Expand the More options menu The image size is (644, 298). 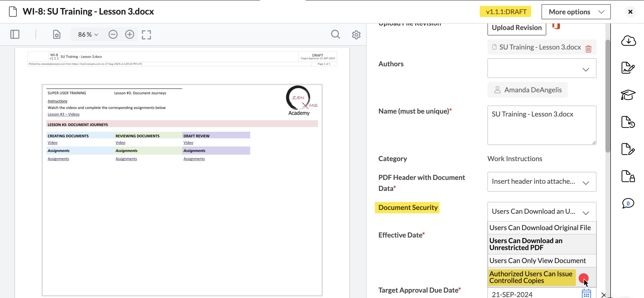point(576,12)
